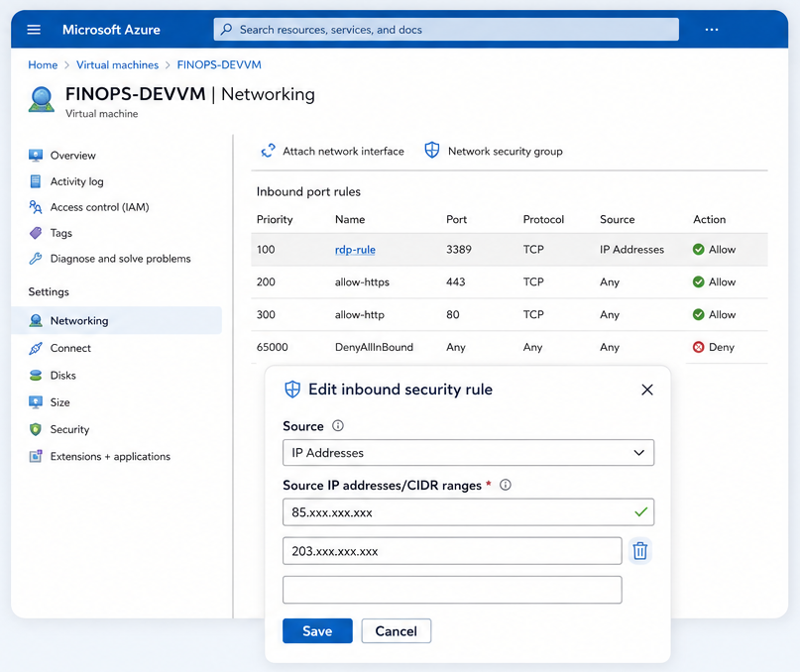Click the shield icon in the dialog header
The height and width of the screenshot is (672, 800).
click(x=292, y=390)
